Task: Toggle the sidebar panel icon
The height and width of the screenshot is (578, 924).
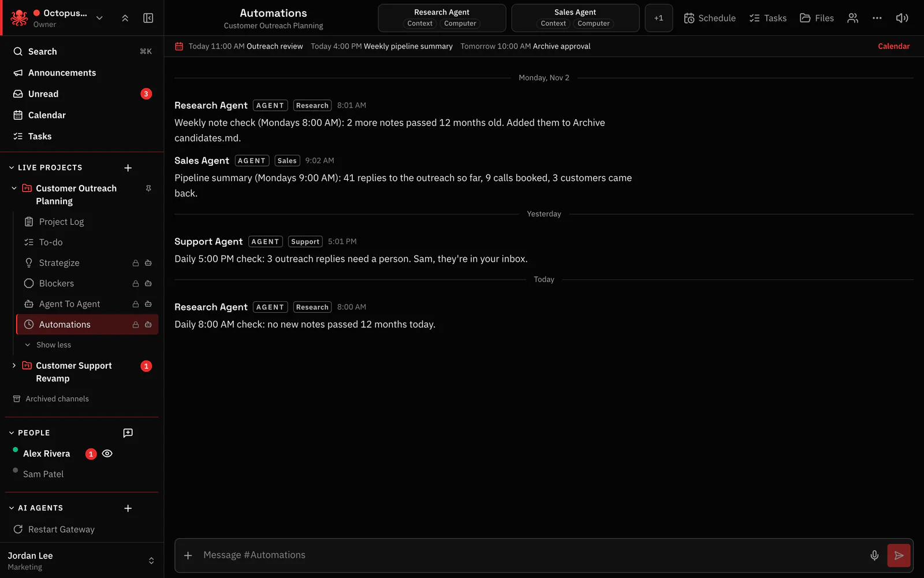Action: [x=148, y=18]
